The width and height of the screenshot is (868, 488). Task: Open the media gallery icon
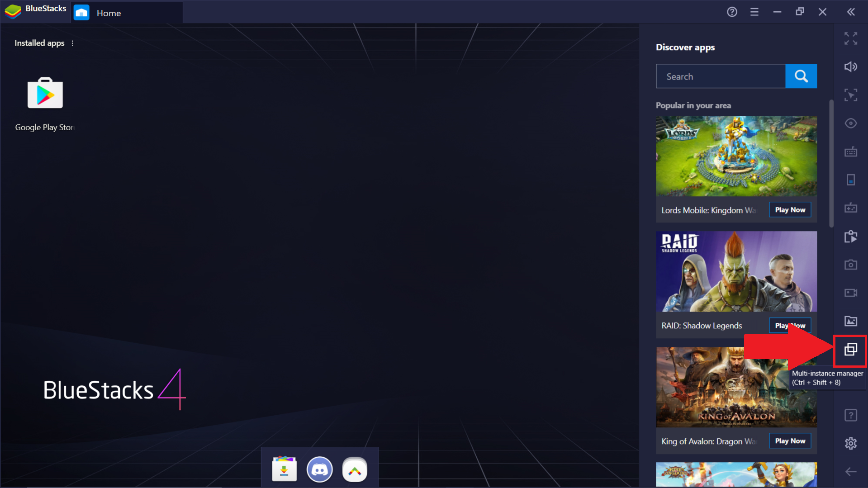pyautogui.click(x=850, y=321)
